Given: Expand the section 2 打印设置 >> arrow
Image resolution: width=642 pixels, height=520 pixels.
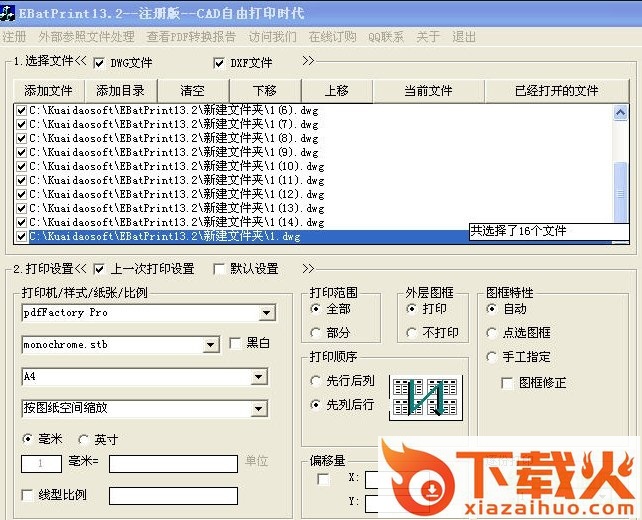Looking at the screenshot, I should [308, 269].
